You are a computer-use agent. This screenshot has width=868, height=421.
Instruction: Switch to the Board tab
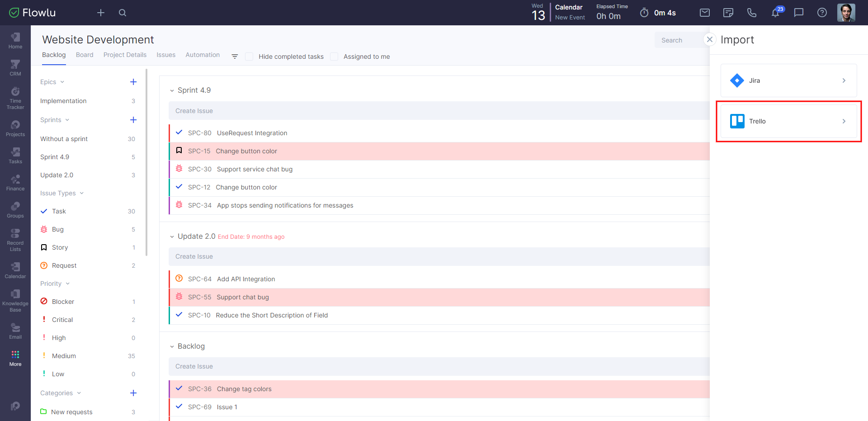[85, 55]
